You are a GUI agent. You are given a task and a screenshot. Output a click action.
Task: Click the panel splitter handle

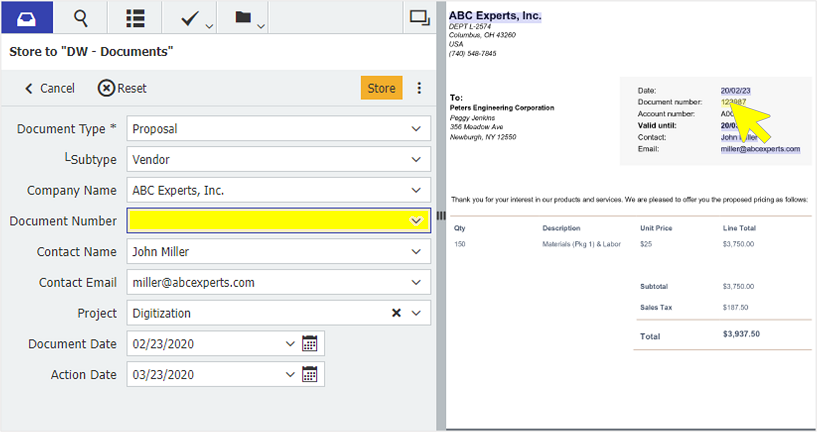(x=440, y=216)
